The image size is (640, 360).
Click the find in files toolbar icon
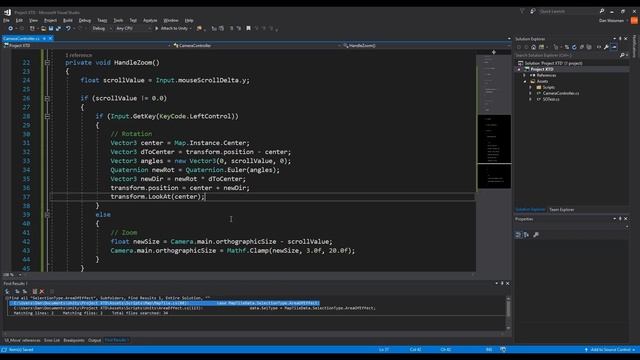pos(199,29)
